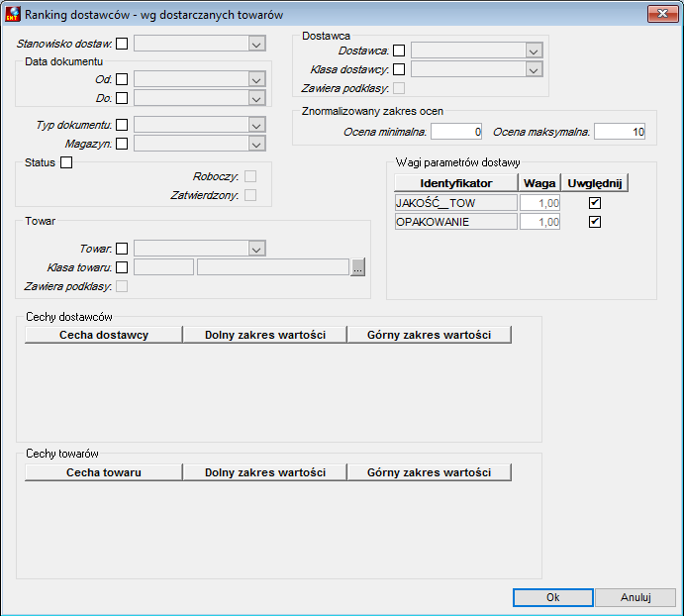Open the Magazyn dropdown list
This screenshot has width=684, height=616.
pyautogui.click(x=256, y=144)
